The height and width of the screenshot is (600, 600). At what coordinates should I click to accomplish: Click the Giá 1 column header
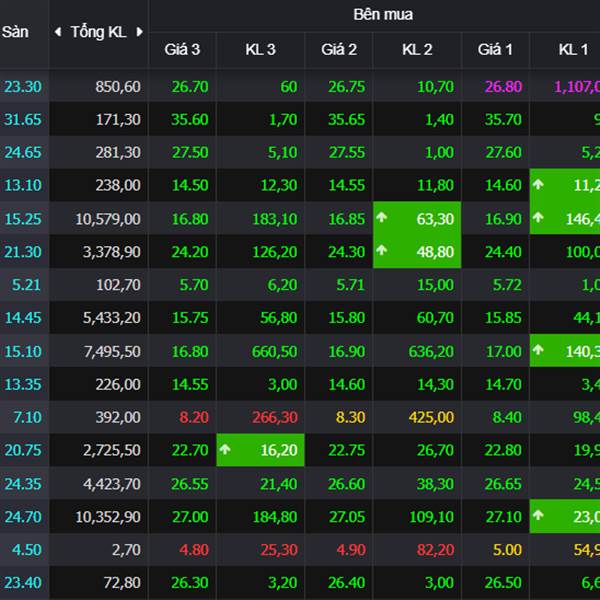point(495,49)
